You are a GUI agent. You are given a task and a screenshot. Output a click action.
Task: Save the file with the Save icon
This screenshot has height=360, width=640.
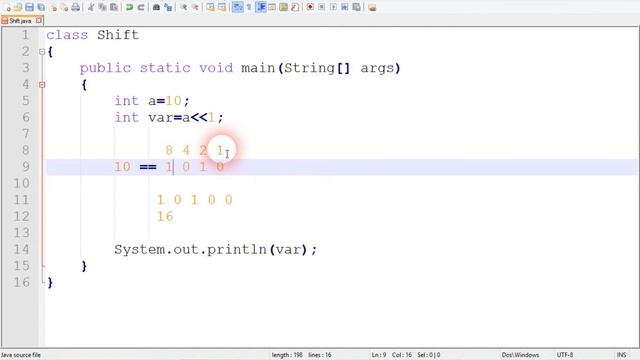coord(29,7)
